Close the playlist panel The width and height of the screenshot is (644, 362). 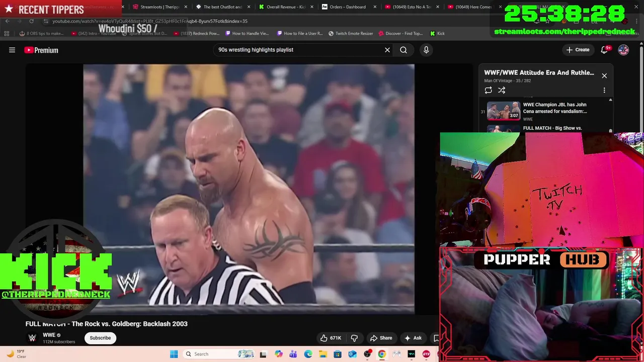click(604, 75)
